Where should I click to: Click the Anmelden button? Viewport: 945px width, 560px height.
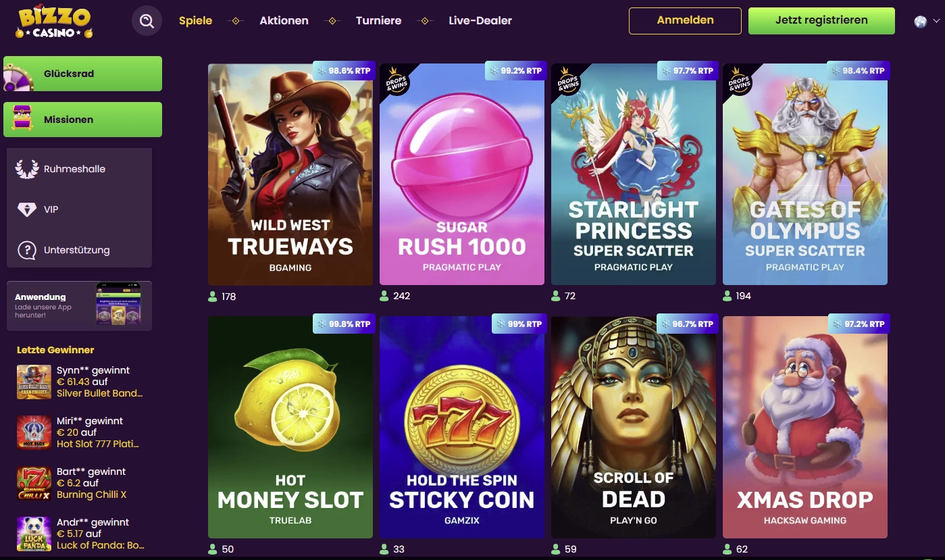pos(684,21)
